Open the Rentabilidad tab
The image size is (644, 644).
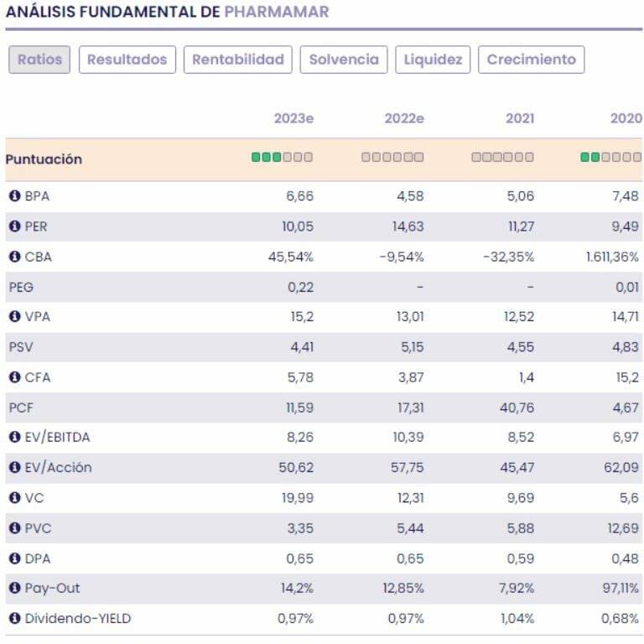[x=238, y=60]
